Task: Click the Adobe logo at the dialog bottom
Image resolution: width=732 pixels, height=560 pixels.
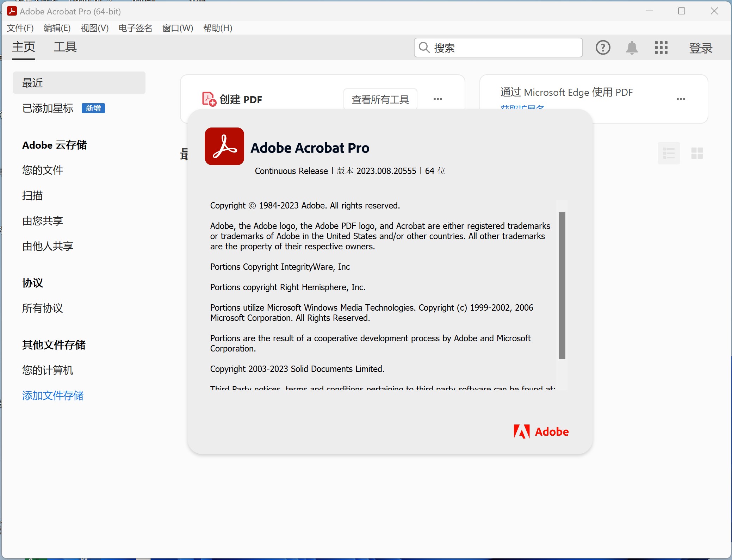Action: pos(541,431)
